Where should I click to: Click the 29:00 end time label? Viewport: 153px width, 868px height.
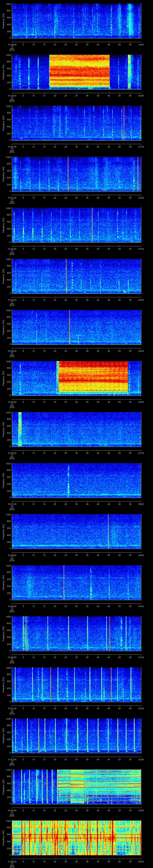pos(141,555)
